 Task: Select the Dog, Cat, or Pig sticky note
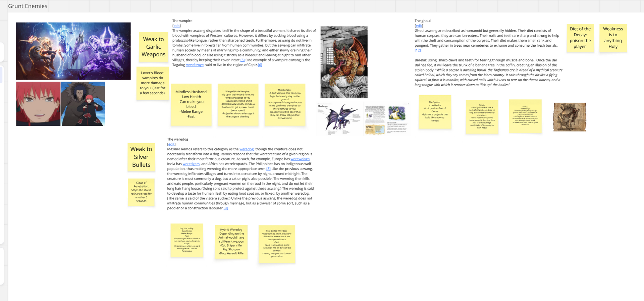pos(187,240)
